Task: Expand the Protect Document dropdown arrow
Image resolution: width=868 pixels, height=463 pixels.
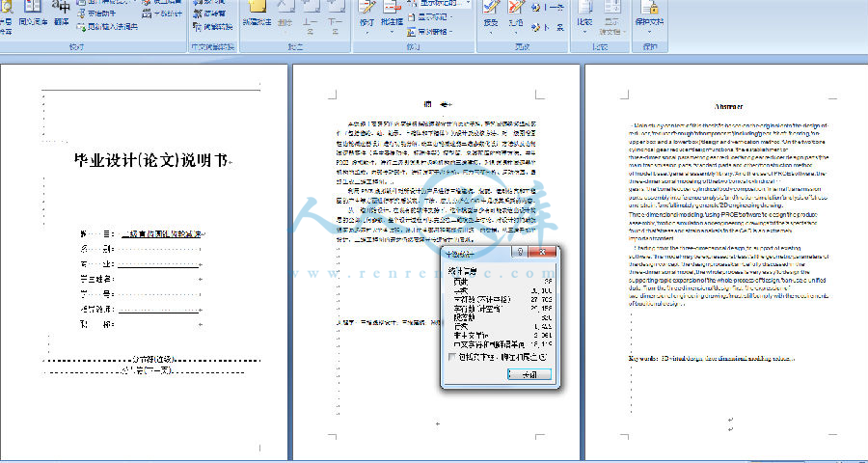Action: (x=649, y=33)
